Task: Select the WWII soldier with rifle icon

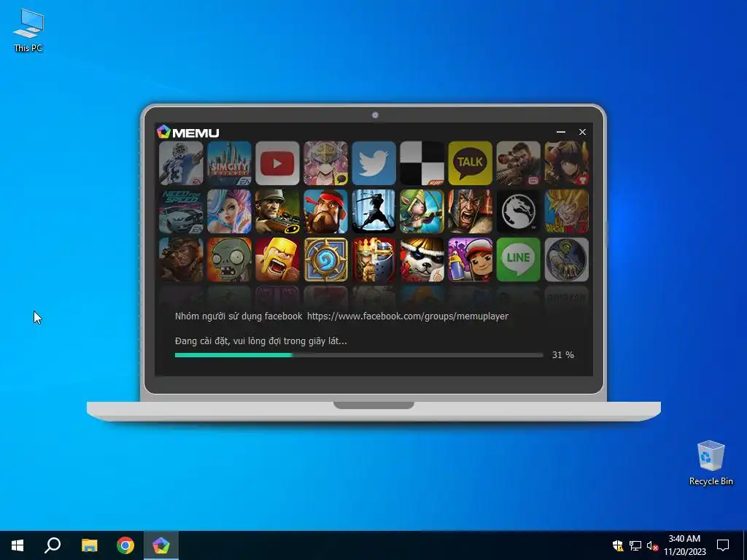Action: click(x=277, y=211)
